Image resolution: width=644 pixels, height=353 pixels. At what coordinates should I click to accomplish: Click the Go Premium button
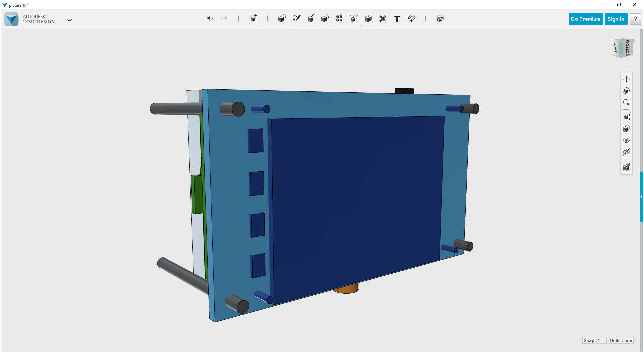tap(585, 19)
